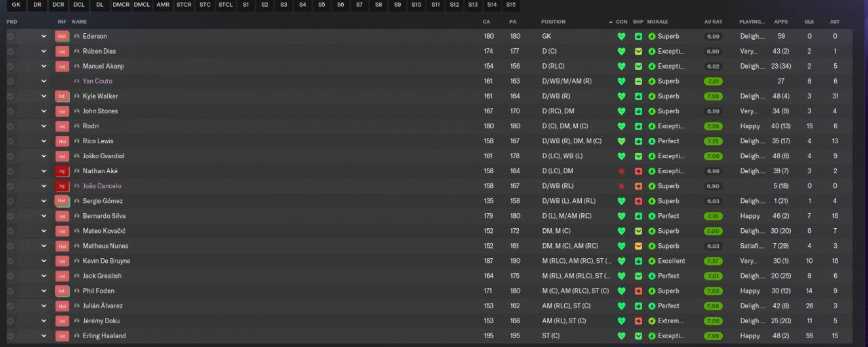Viewport: 868px width, 347px height.
Task: Open the position dropdown chevron for Julián Álvarez
Action: tap(44, 306)
